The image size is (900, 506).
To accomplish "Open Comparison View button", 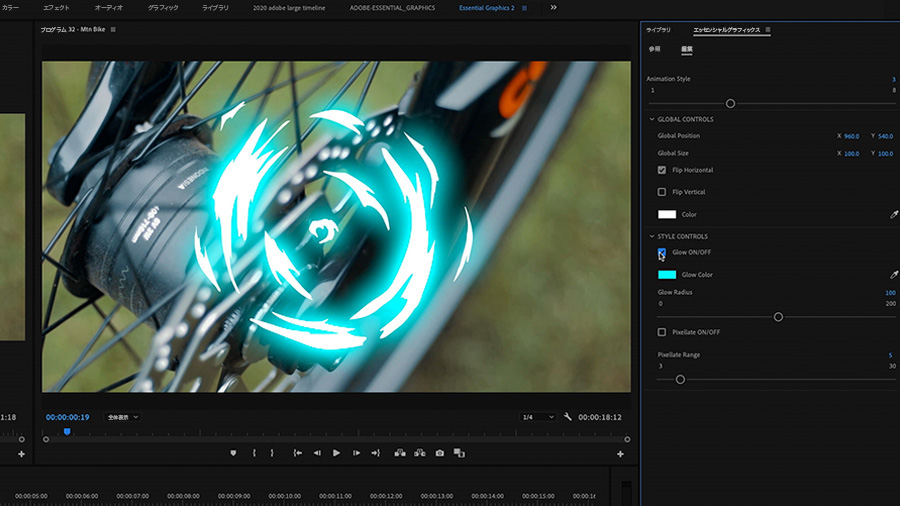I will coord(459,453).
